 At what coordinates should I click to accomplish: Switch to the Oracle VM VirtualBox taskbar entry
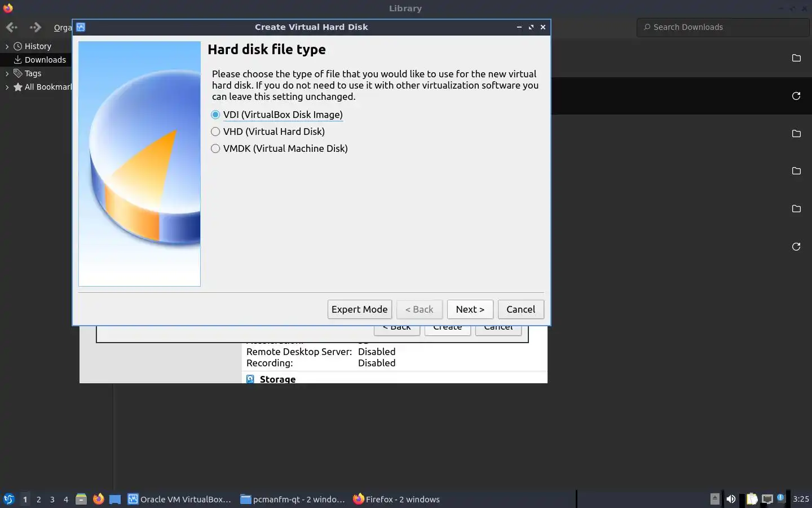179,499
